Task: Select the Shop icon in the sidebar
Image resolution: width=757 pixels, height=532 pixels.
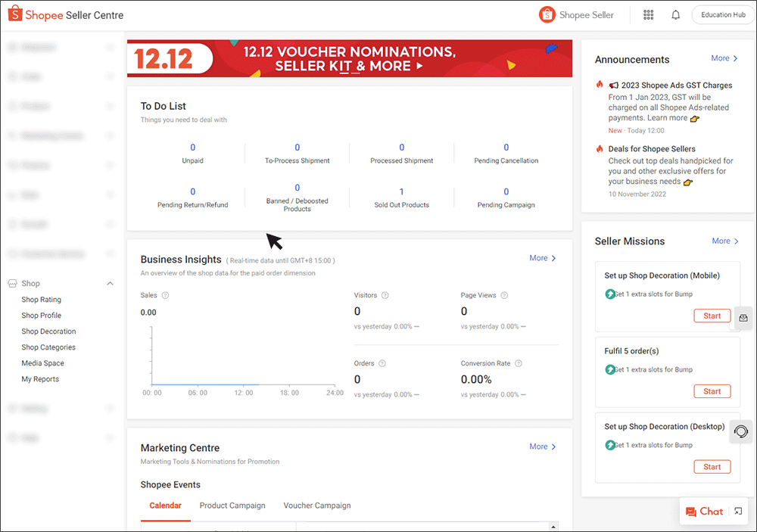Action: coord(11,283)
